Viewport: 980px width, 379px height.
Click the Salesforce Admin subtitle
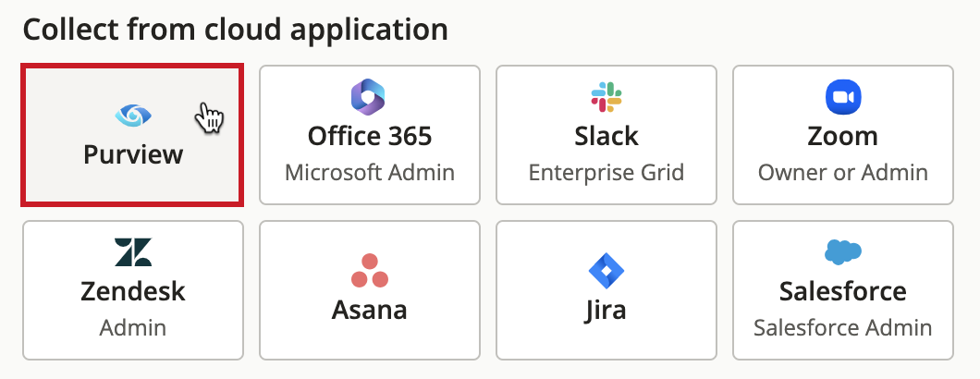click(x=843, y=328)
